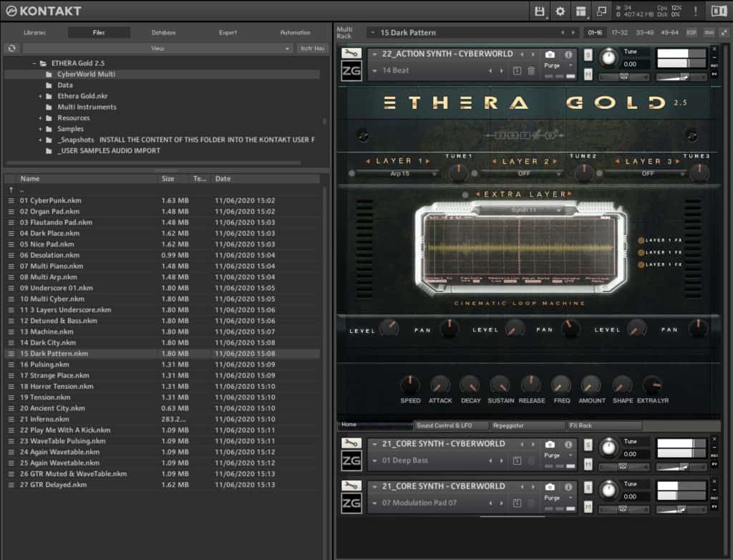
Task: Click save snapshot icon beside 07 Modulation Pad 07
Action: (x=517, y=503)
